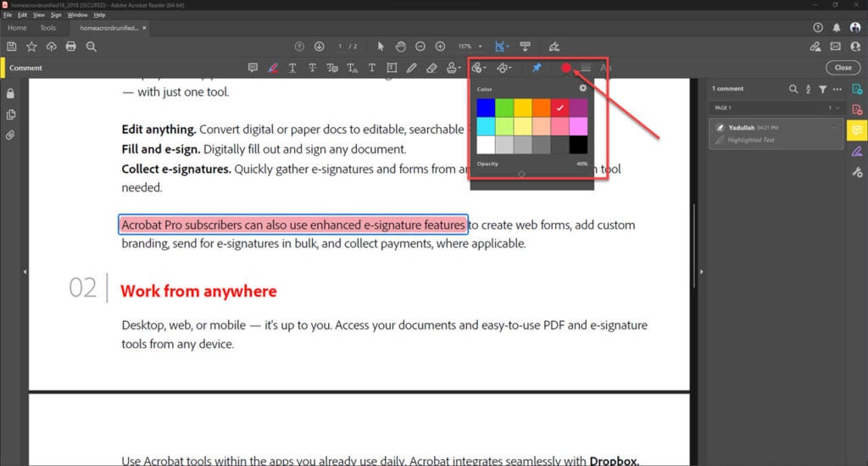Collapse the PAGE 1 comments group
Screen dimensions: 868x466
tap(837, 108)
